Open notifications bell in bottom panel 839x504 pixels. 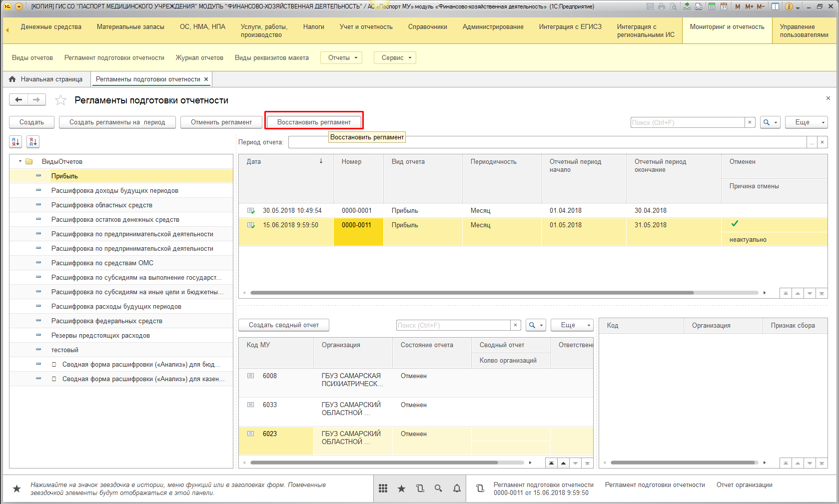[x=457, y=489]
